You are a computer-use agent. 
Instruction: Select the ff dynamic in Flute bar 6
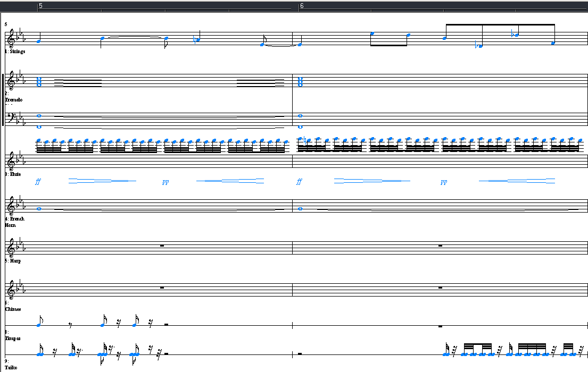pyautogui.click(x=299, y=182)
